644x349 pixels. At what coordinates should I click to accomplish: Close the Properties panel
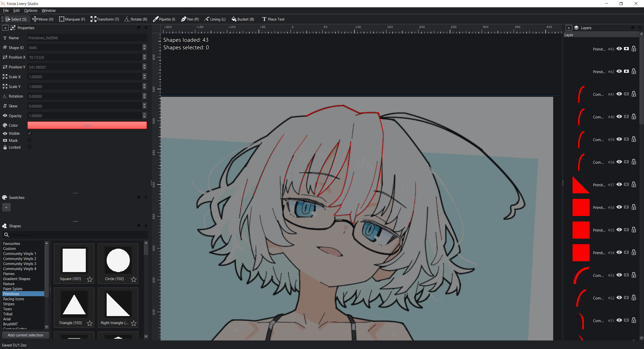click(146, 28)
